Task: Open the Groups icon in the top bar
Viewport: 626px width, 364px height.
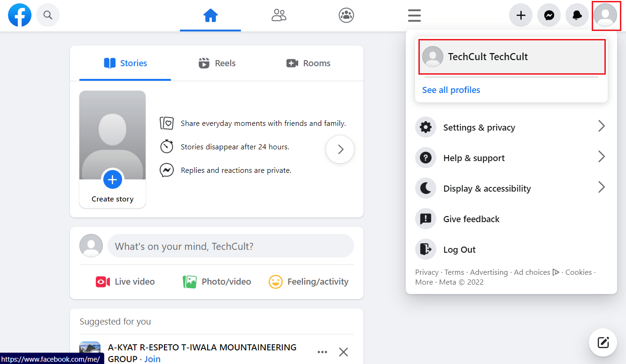Action: (x=346, y=15)
